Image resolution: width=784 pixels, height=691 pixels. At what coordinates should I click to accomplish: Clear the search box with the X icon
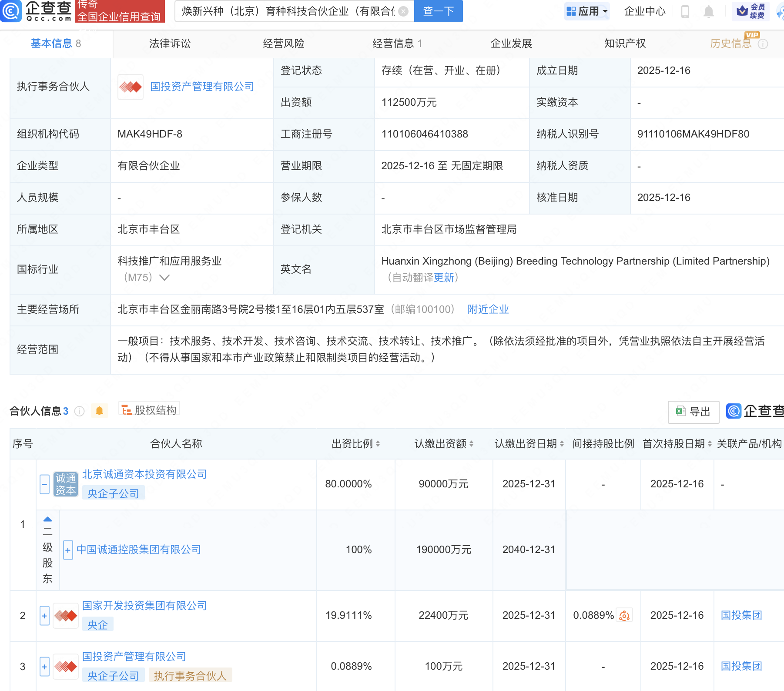[403, 11]
